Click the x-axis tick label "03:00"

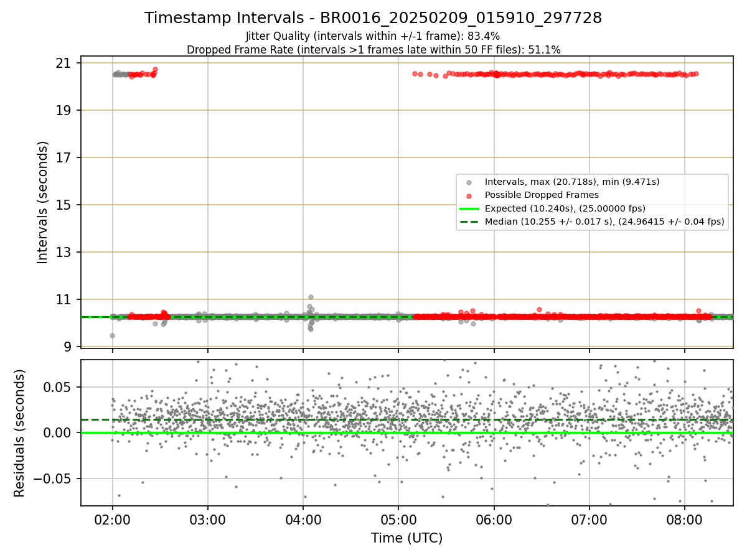coord(207,519)
